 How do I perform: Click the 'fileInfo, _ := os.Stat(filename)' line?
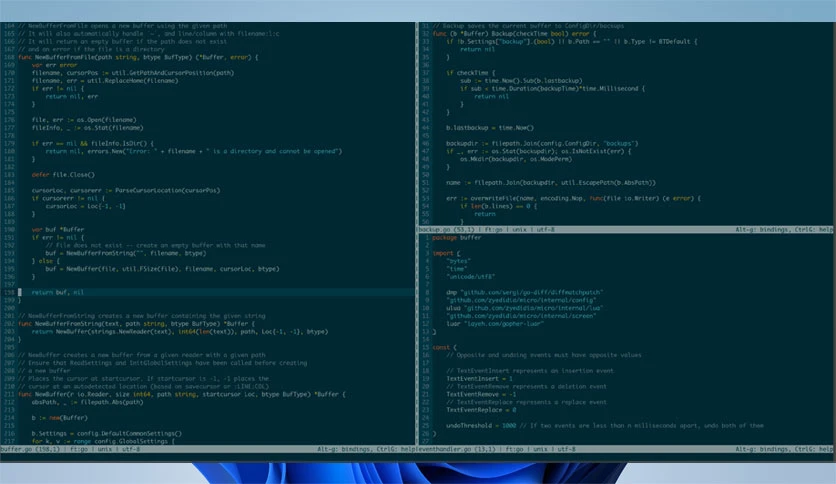click(87, 128)
